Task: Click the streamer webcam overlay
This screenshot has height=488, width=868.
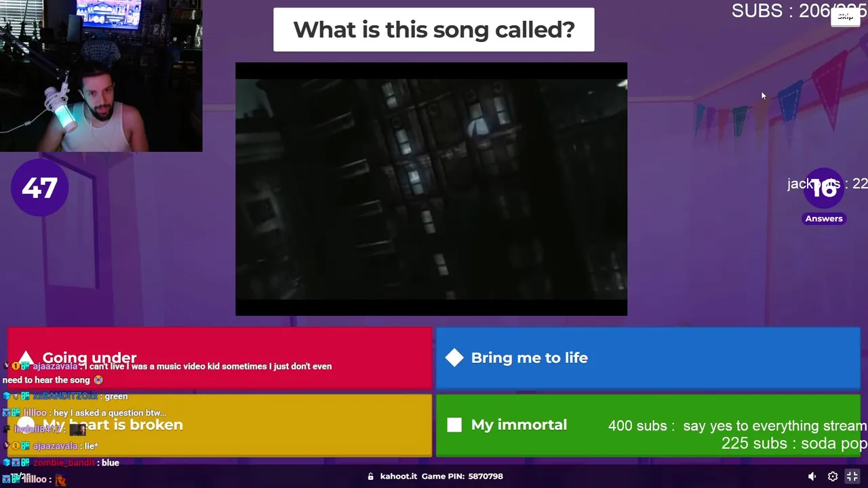Action: tap(101, 76)
